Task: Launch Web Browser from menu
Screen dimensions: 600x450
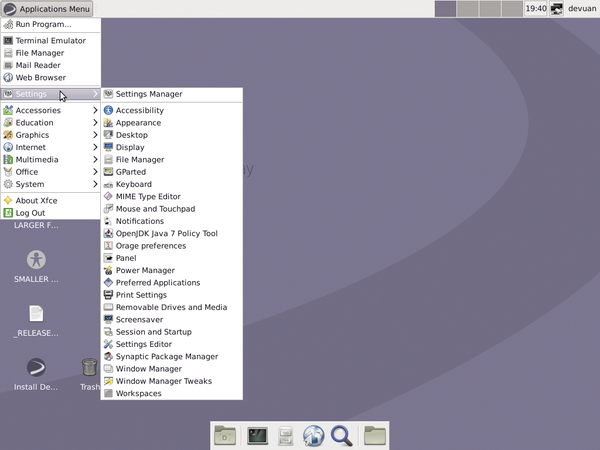Action: coord(51,77)
